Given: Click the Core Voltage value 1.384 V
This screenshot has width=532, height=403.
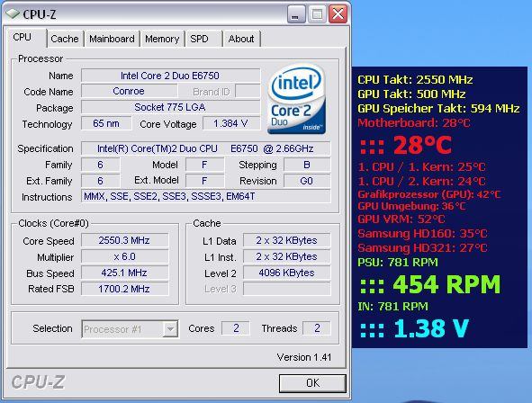Looking at the screenshot, I should [231, 123].
